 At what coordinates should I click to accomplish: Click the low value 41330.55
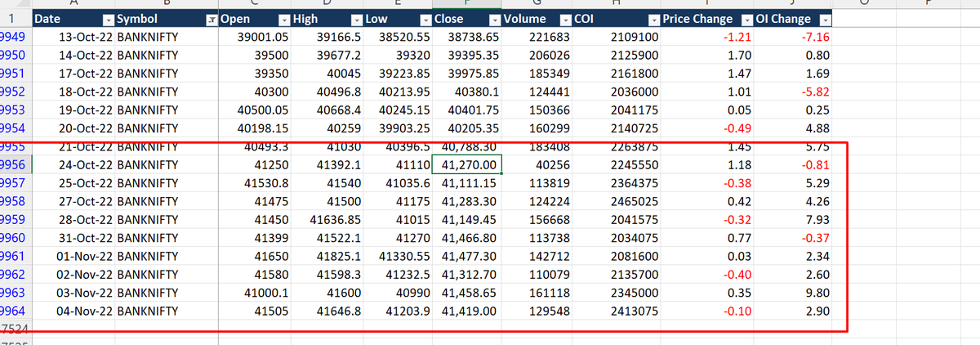(x=403, y=256)
